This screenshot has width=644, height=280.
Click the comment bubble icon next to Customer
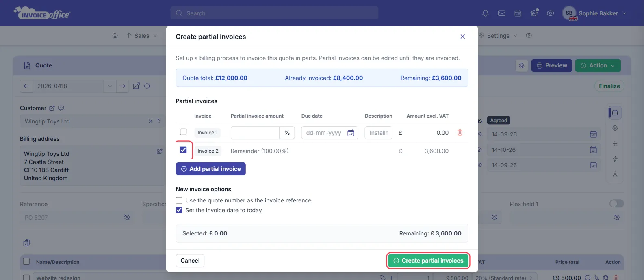(61, 108)
